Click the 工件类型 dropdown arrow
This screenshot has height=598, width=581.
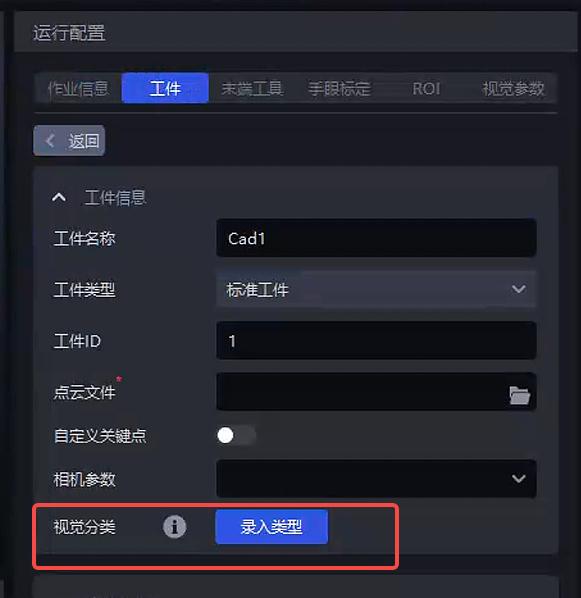[518, 289]
